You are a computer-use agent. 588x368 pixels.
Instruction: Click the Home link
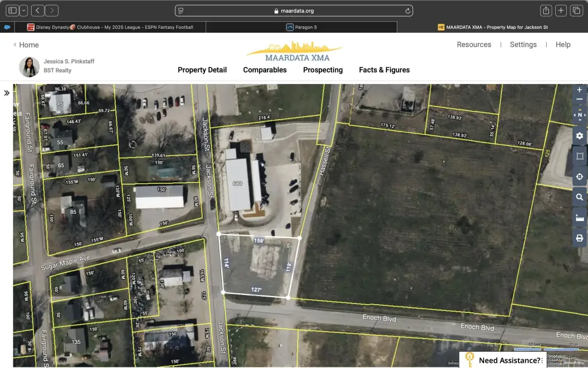click(x=26, y=45)
